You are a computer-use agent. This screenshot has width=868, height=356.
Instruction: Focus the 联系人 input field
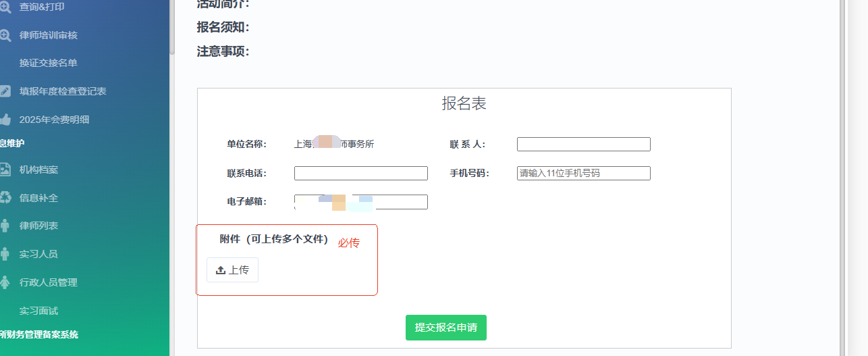(x=583, y=145)
